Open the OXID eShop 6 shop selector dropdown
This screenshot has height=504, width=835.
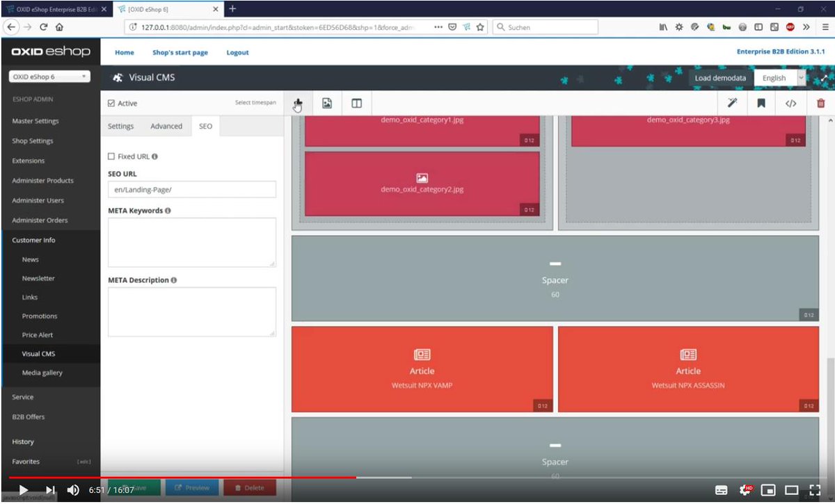49,76
